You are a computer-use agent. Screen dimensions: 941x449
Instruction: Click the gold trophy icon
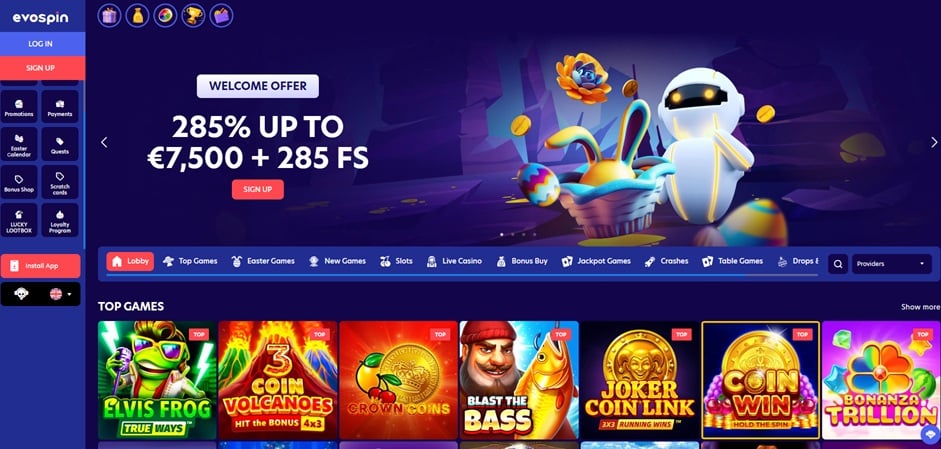[193, 16]
